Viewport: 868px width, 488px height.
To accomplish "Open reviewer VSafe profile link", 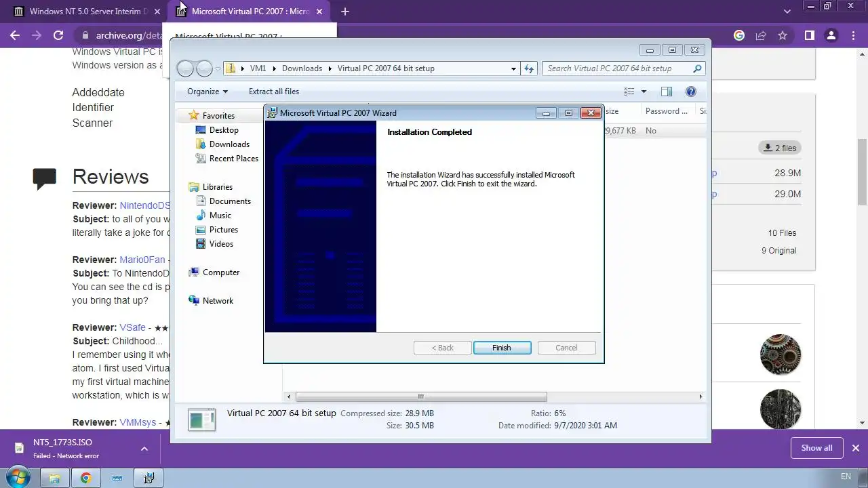I will pyautogui.click(x=133, y=327).
